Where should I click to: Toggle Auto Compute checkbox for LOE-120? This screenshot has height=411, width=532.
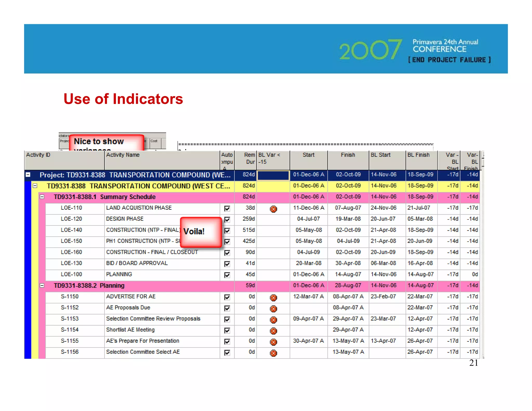(x=227, y=220)
